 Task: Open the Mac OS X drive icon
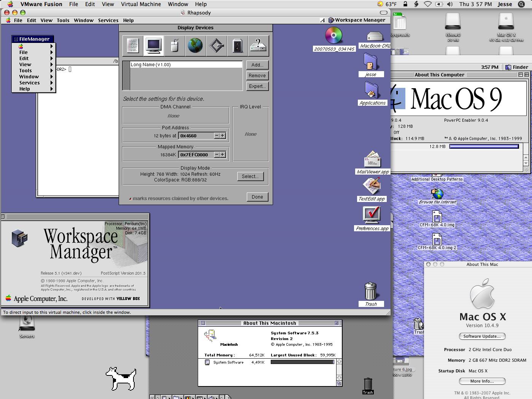pos(506,22)
